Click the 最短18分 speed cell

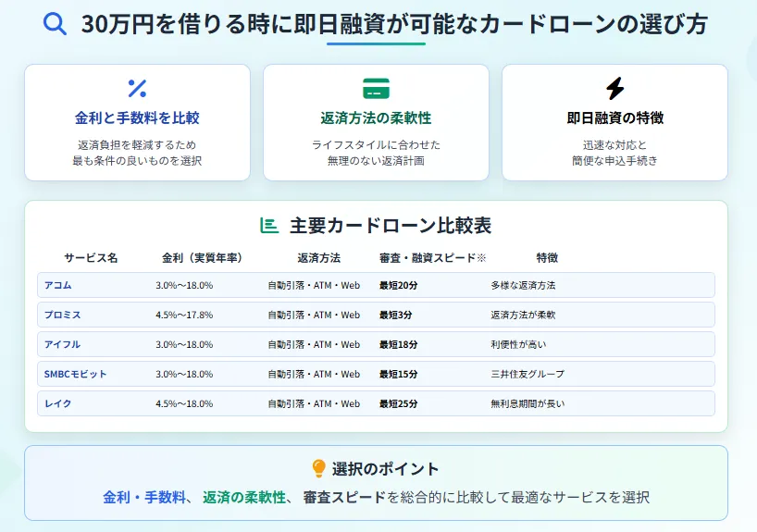398,344
